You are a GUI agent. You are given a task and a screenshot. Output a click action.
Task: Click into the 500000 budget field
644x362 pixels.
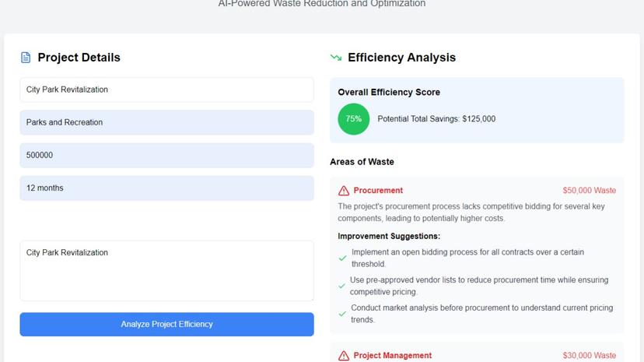click(x=166, y=155)
